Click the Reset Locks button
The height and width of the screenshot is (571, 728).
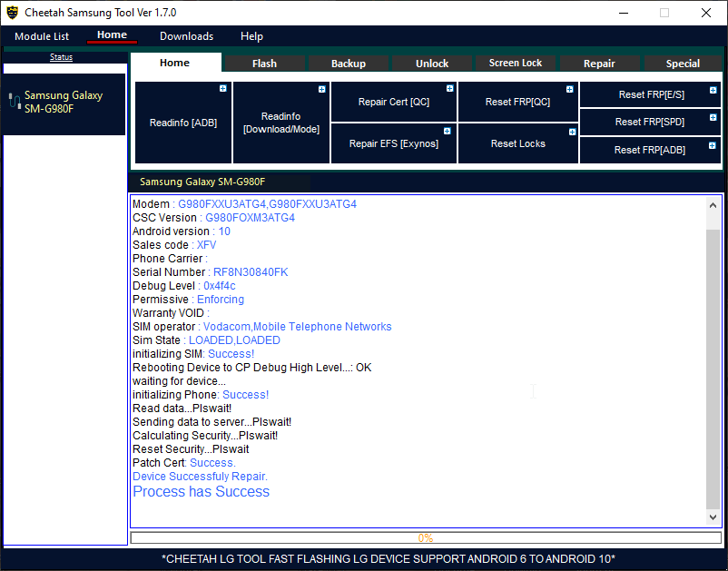[x=518, y=143]
